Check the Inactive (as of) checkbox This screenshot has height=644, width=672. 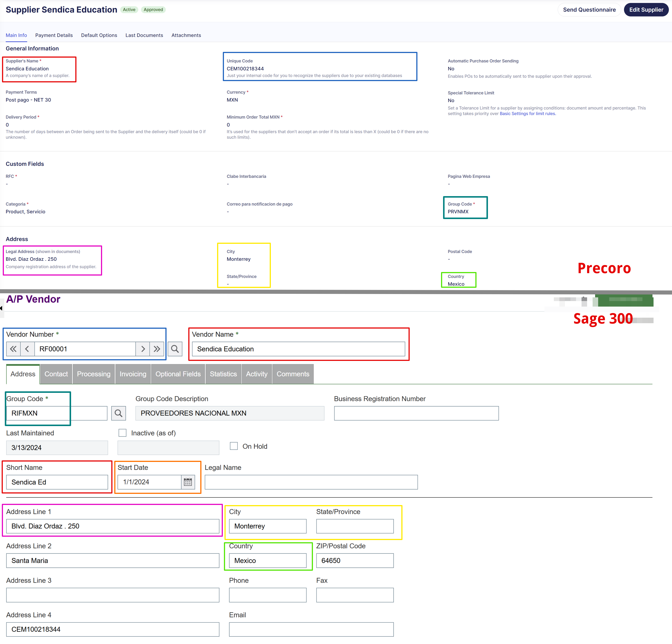[x=122, y=433]
